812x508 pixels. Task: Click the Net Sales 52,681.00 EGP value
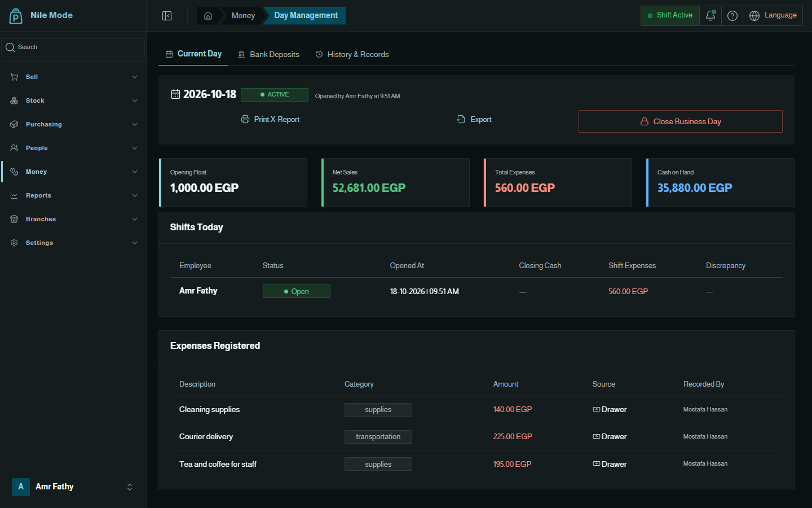[x=369, y=188]
